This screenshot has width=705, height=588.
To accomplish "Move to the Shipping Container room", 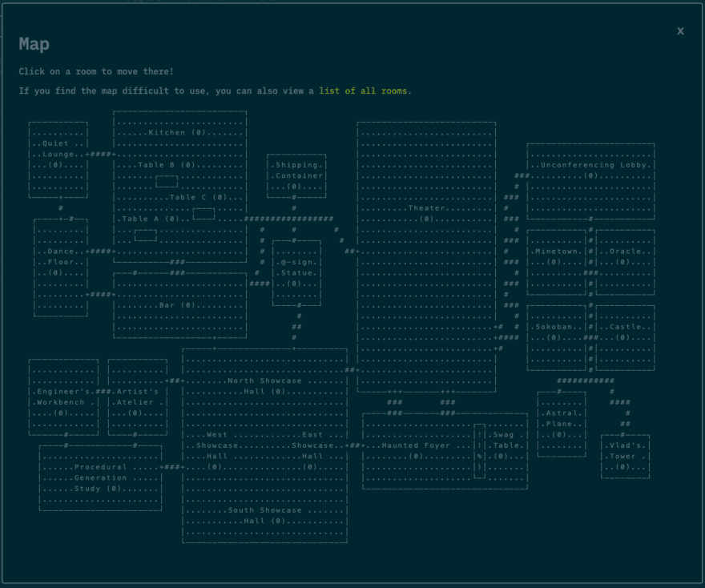I will pyautogui.click(x=296, y=175).
